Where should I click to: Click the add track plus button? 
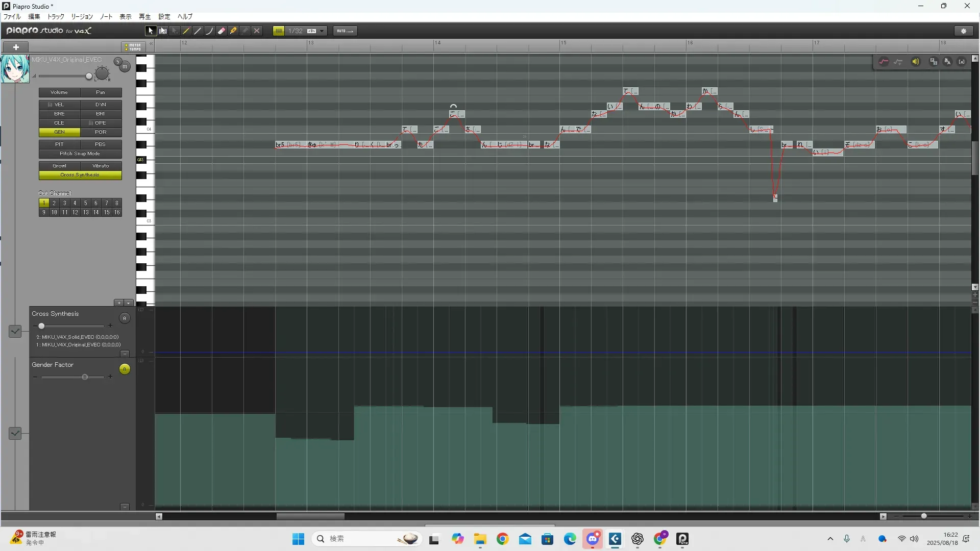pos(16,47)
